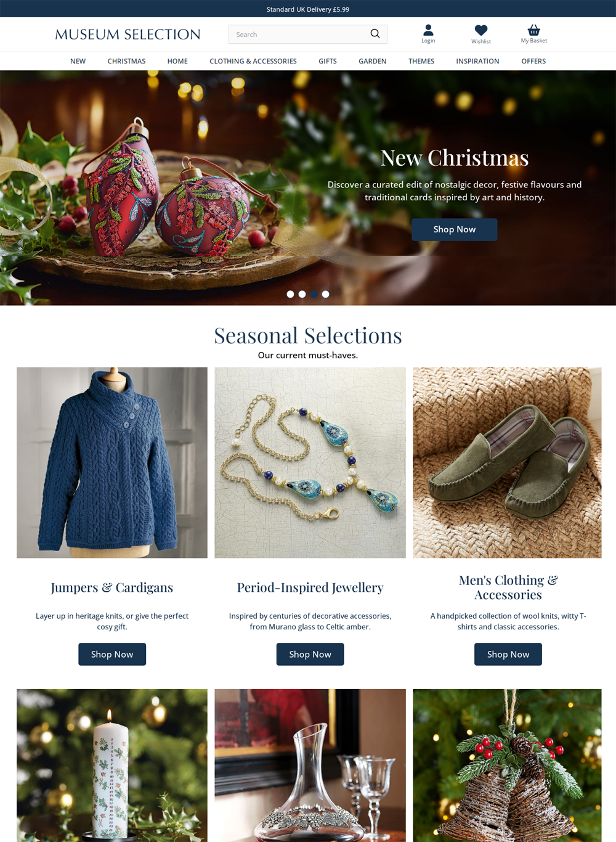Open the blue cardigan product image
The width and height of the screenshot is (616, 842).
click(112, 463)
